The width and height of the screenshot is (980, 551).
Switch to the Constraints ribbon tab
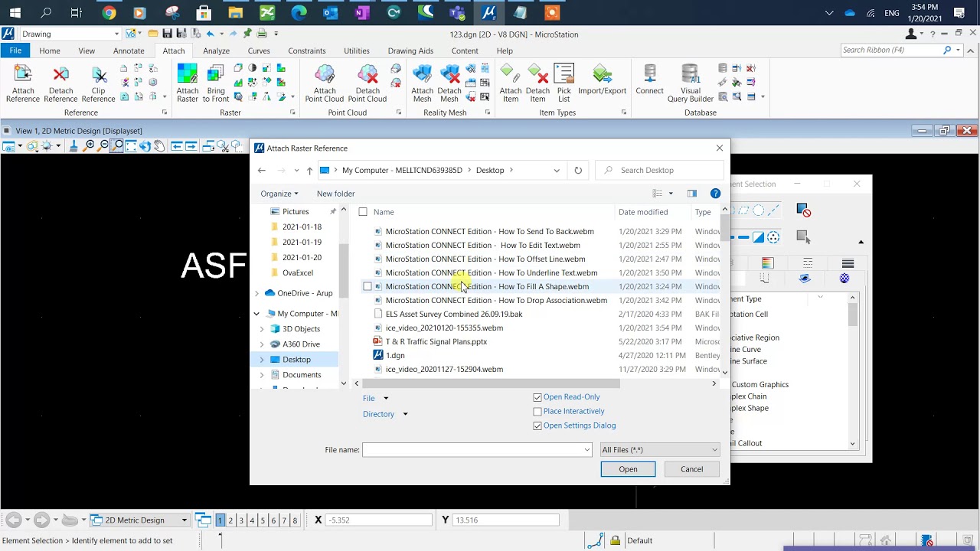pyautogui.click(x=307, y=51)
